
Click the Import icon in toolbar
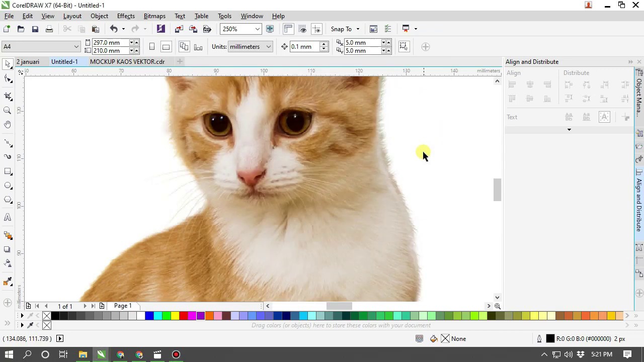coord(179,29)
